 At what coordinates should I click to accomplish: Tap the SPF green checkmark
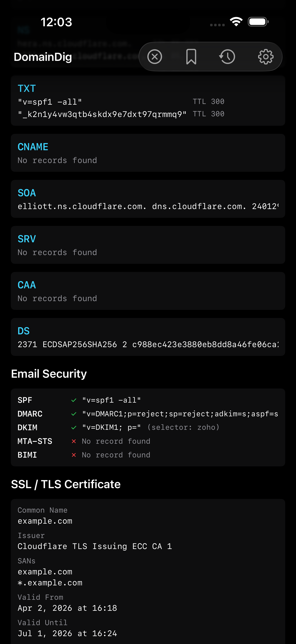click(x=74, y=400)
